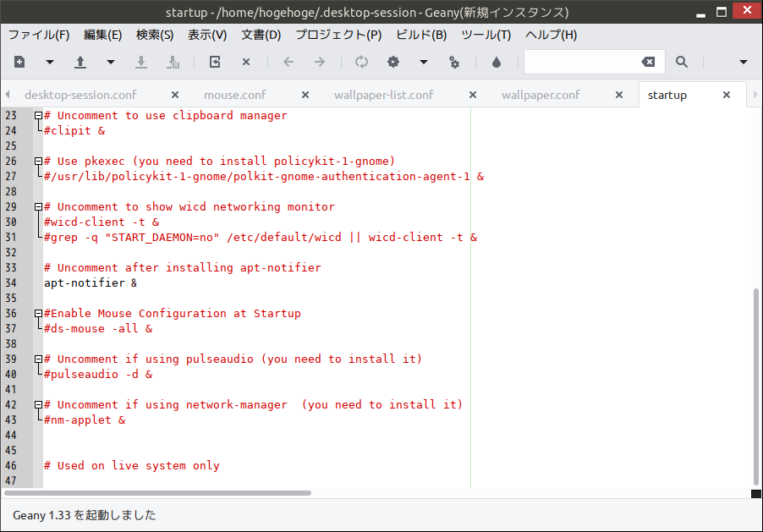Close the Geany window with red X
Screen dimensions: 763x532
tap(748, 10)
